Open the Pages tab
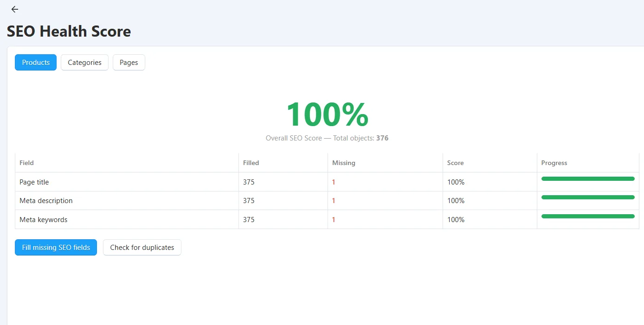This screenshot has height=325, width=644. (129, 63)
